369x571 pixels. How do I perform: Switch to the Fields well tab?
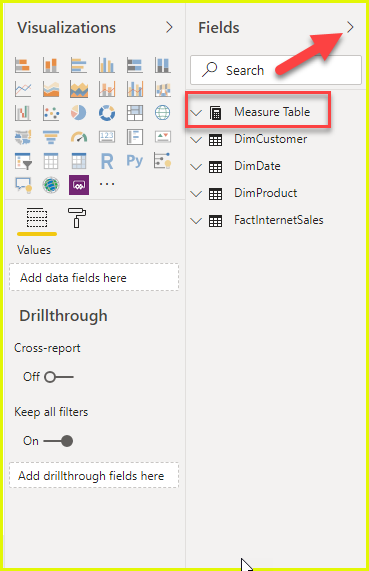point(37,218)
